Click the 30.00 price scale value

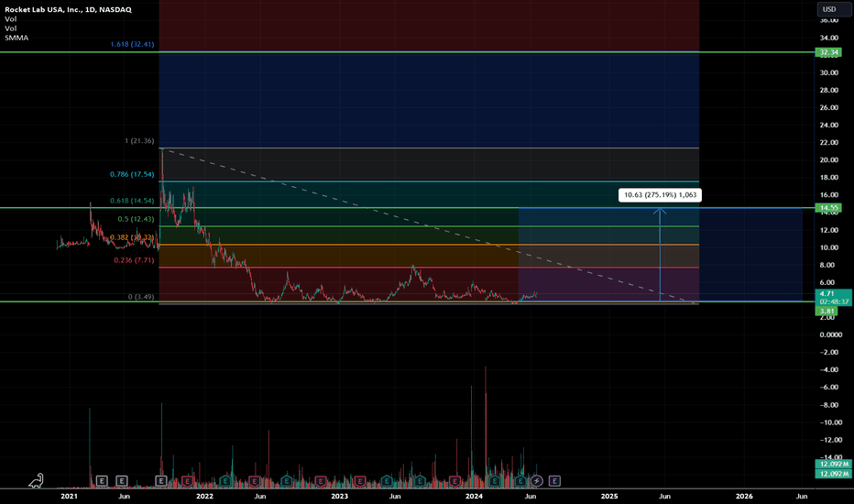pos(829,72)
